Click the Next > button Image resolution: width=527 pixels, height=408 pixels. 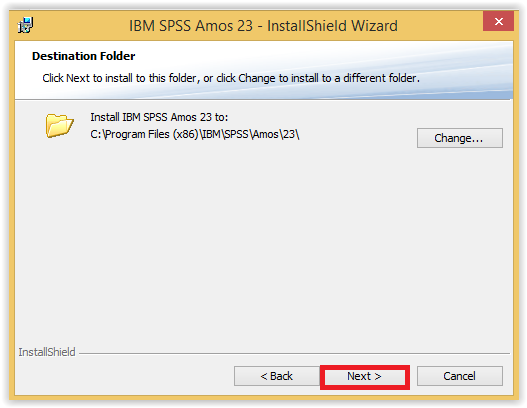365,376
